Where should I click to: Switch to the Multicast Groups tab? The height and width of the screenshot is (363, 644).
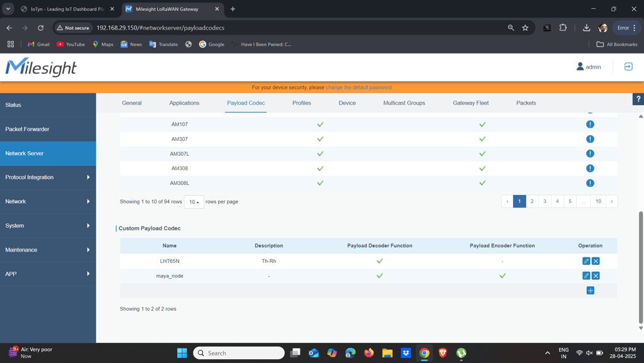click(404, 103)
